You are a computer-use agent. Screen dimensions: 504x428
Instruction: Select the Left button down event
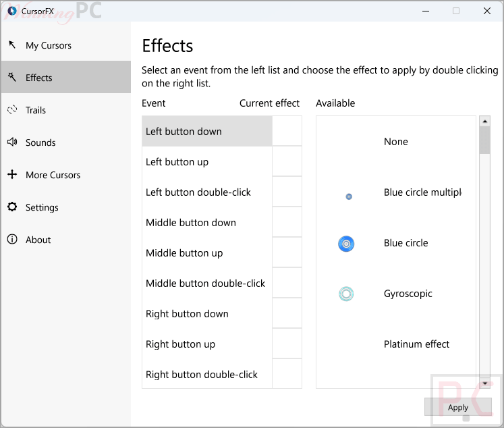click(x=207, y=131)
